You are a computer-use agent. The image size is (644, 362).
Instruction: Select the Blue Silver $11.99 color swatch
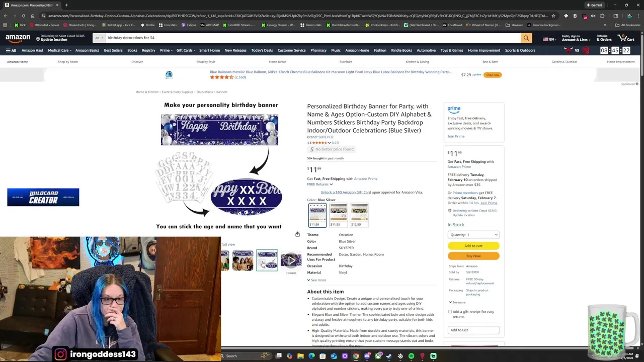[x=317, y=215]
